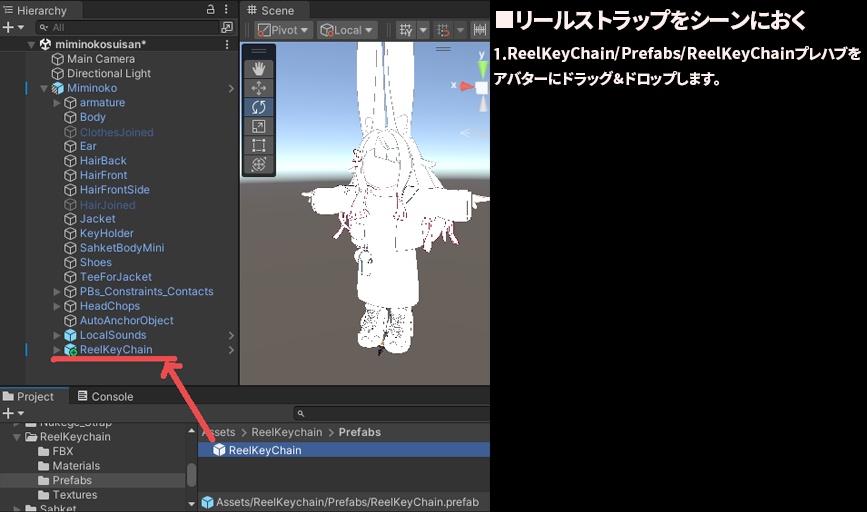The image size is (867, 512).
Task: Select the Hand view tool
Action: [259, 69]
